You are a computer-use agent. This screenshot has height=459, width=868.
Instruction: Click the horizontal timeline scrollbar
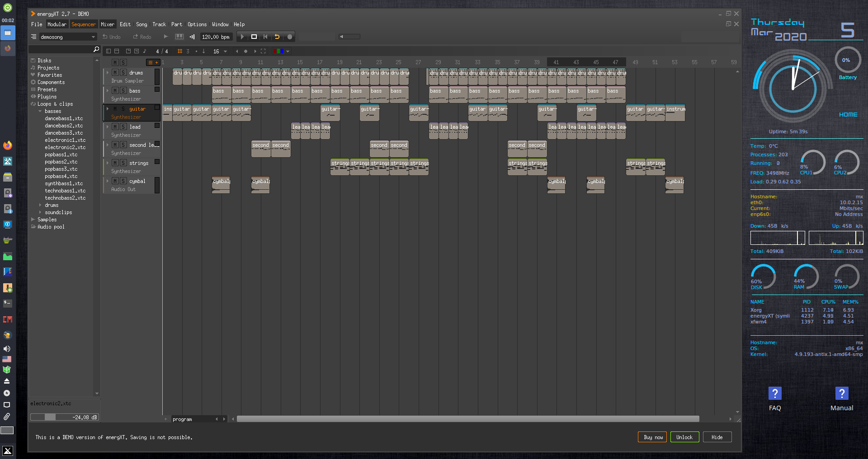click(468, 419)
